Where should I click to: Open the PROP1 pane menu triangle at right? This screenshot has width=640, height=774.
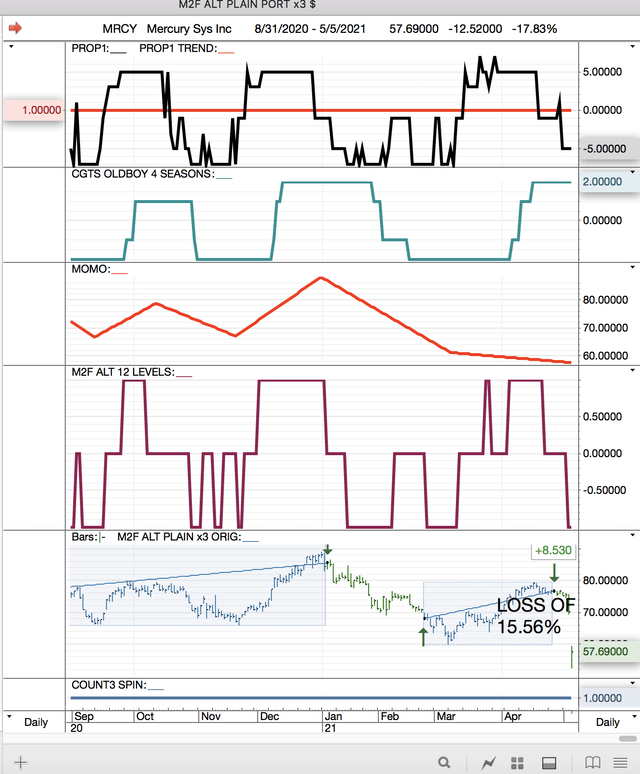[x=633, y=47]
